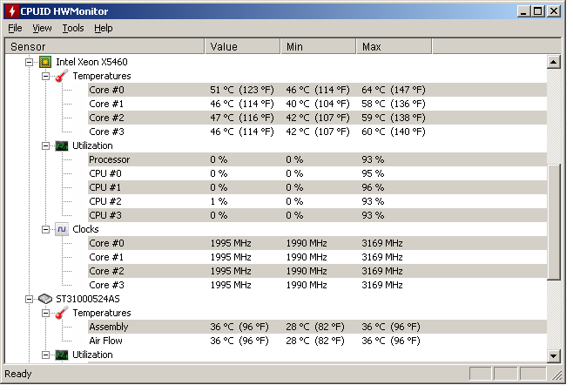Click the graph icon for the hard drive Utilization
Viewport: 573px width, 392px height.
(61, 355)
